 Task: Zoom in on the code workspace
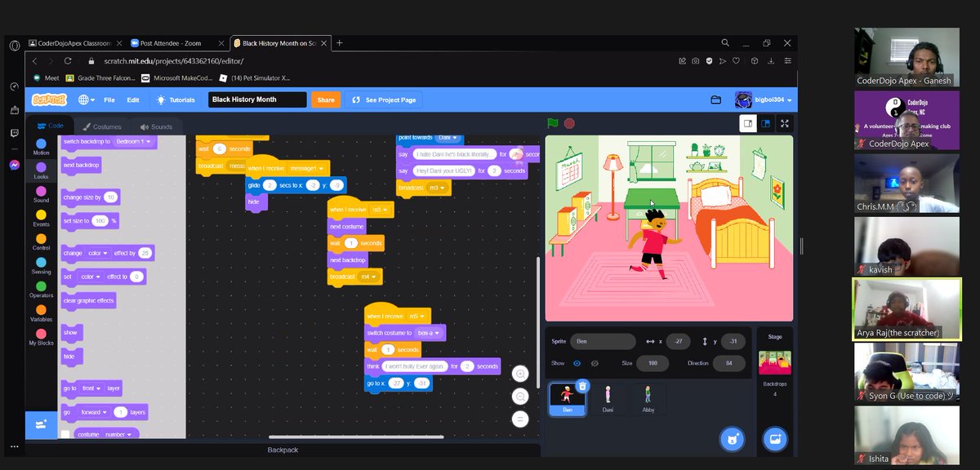[x=520, y=374]
